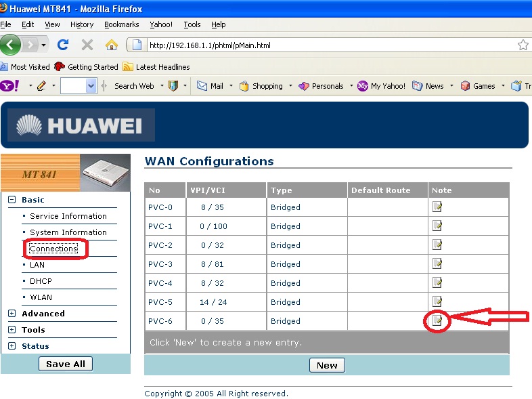Edit PVC-4 with its note icon
This screenshot has width=532, height=399.
[x=437, y=283]
